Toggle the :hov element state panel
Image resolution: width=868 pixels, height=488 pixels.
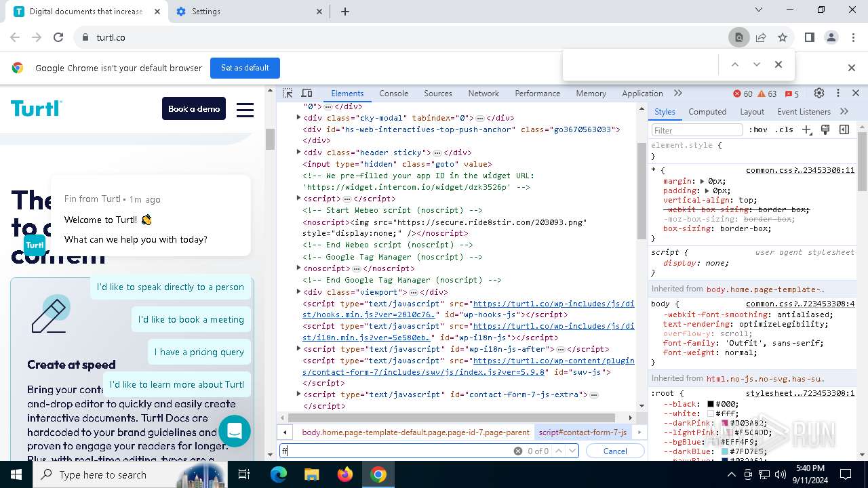[x=757, y=129]
